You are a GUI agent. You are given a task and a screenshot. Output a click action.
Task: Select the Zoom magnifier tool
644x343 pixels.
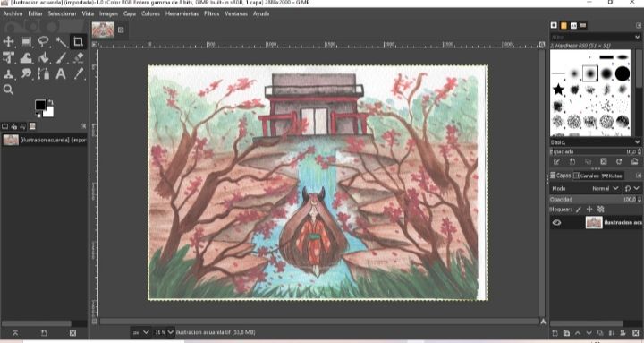(8, 90)
